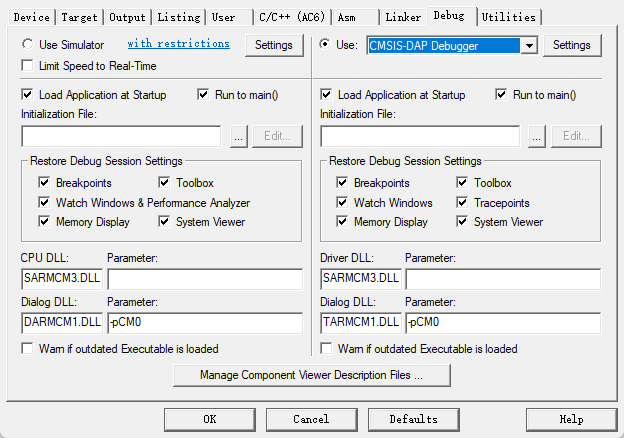Screen dimensions: 624x438
Task: Click the Driver DLL field SARMCM3.DLL
Action: tap(360, 278)
